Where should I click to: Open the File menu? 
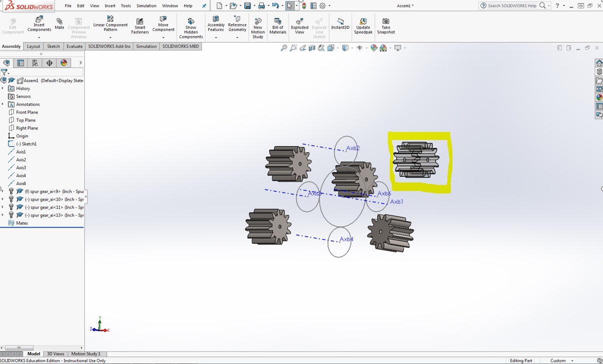pos(68,6)
